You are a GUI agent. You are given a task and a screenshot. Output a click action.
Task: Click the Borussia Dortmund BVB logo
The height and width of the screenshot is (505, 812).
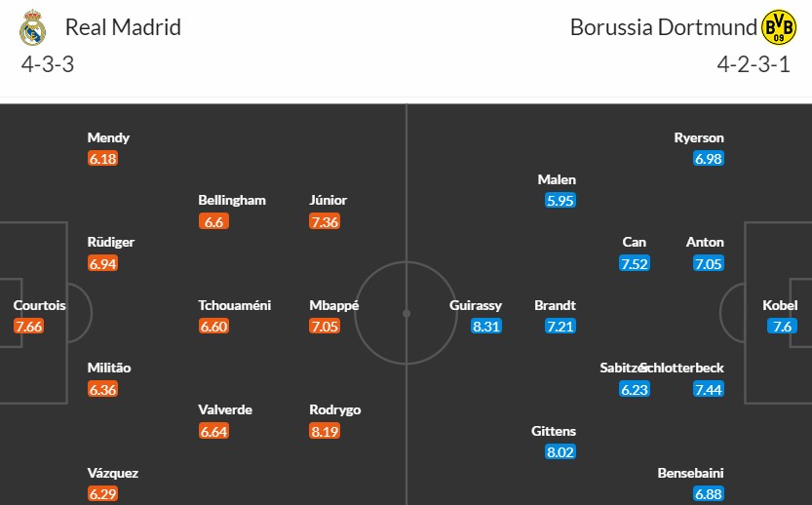778,27
